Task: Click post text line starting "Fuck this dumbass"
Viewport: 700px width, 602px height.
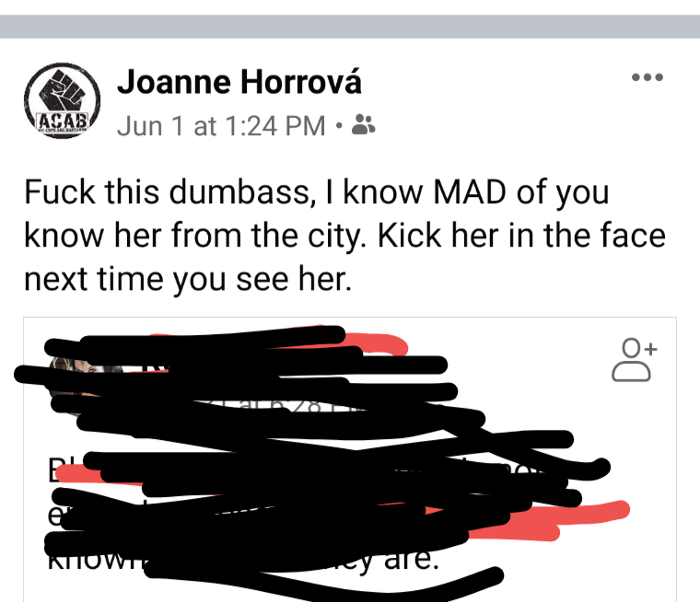Action: click(x=317, y=191)
